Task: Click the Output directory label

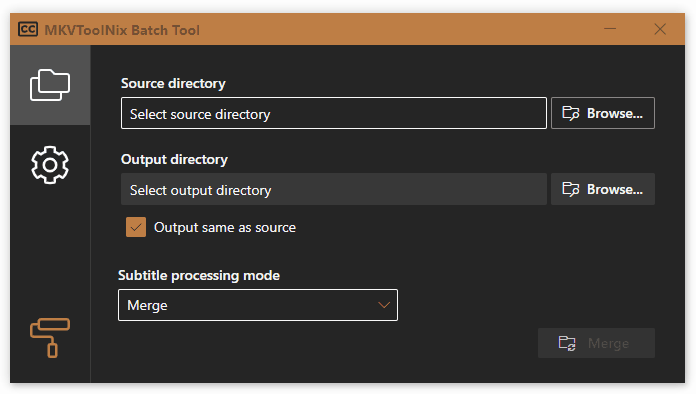Action: coord(174,159)
